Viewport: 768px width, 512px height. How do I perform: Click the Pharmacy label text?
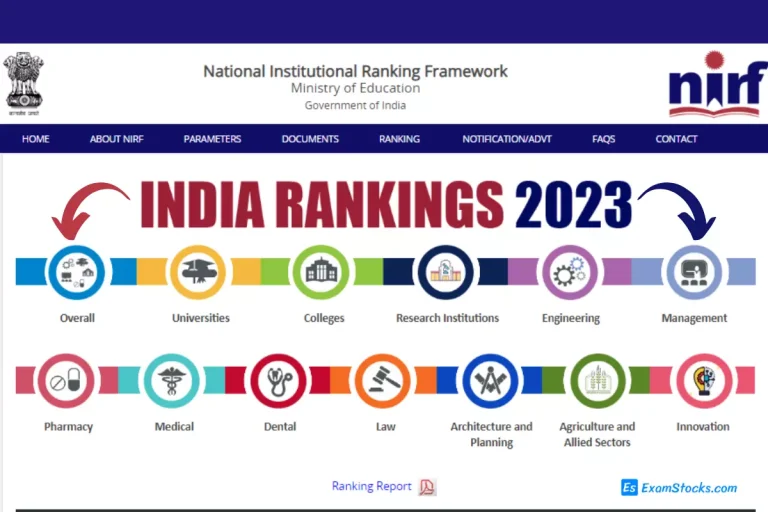pyautogui.click(x=69, y=427)
